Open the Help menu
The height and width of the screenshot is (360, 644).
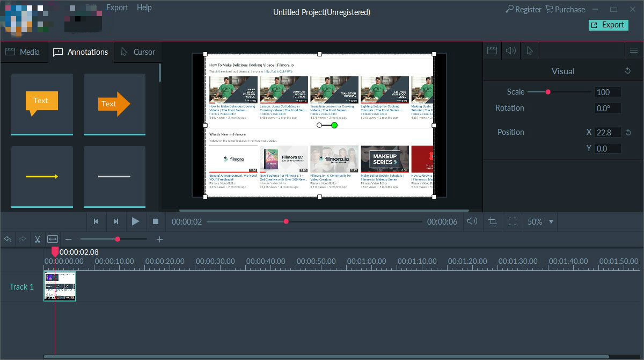pyautogui.click(x=144, y=8)
